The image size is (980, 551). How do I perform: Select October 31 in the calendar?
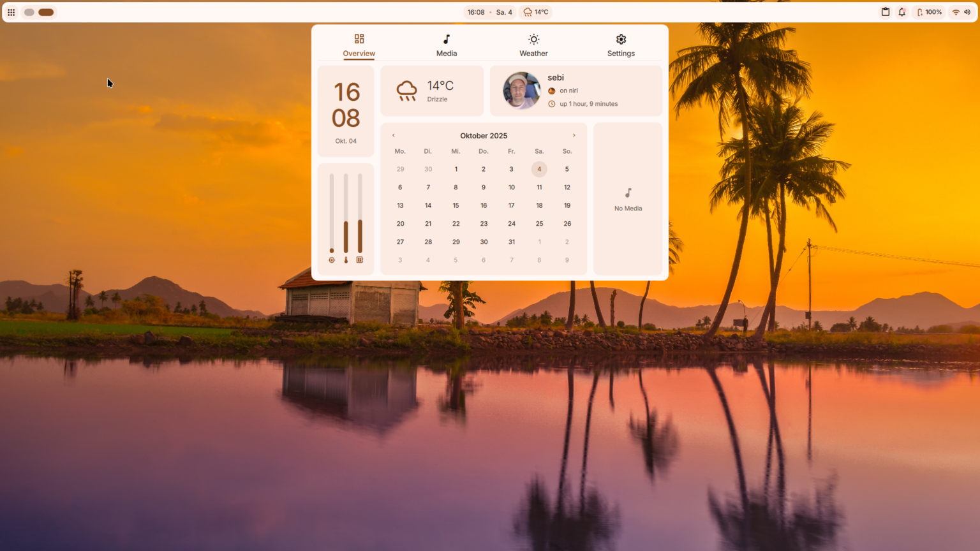pyautogui.click(x=511, y=242)
